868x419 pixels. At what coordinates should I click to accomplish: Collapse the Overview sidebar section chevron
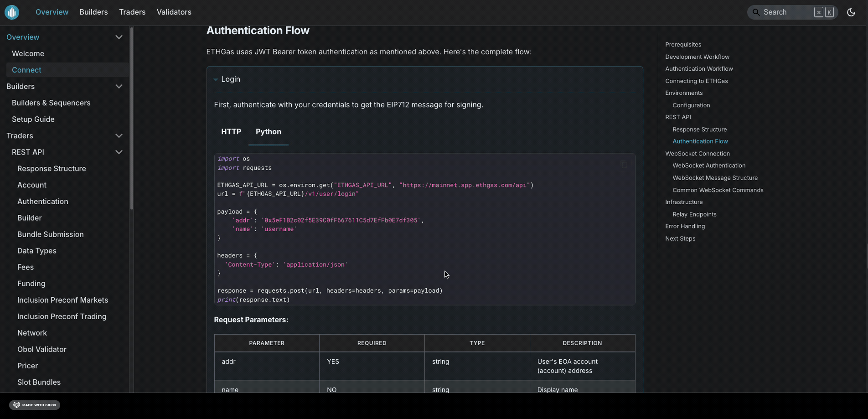[x=119, y=37]
